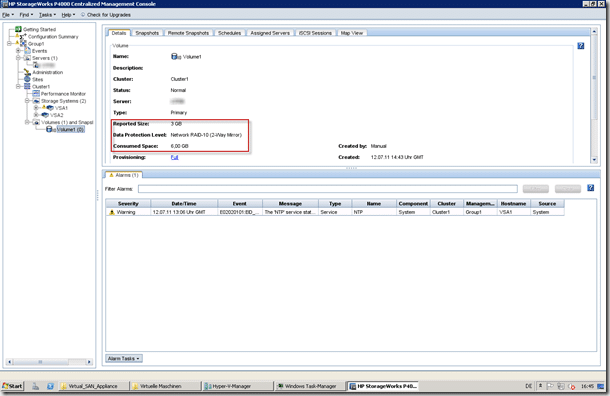Collapse the Storage Systems node
Screen dimensions: 610x396
(x=27, y=101)
